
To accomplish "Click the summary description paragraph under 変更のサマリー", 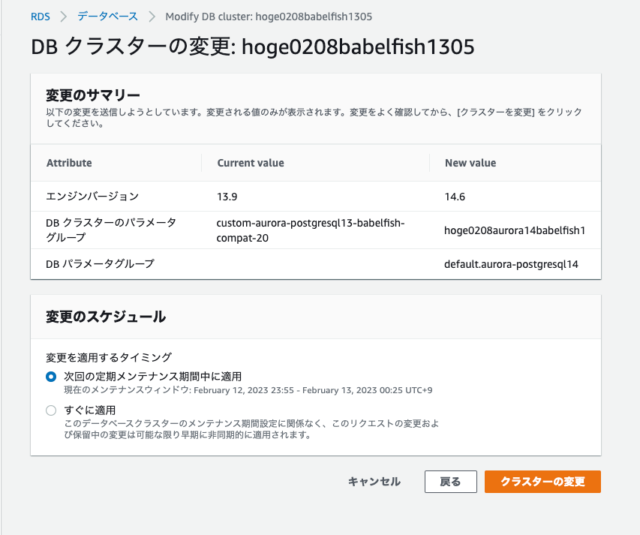I will pos(314,118).
